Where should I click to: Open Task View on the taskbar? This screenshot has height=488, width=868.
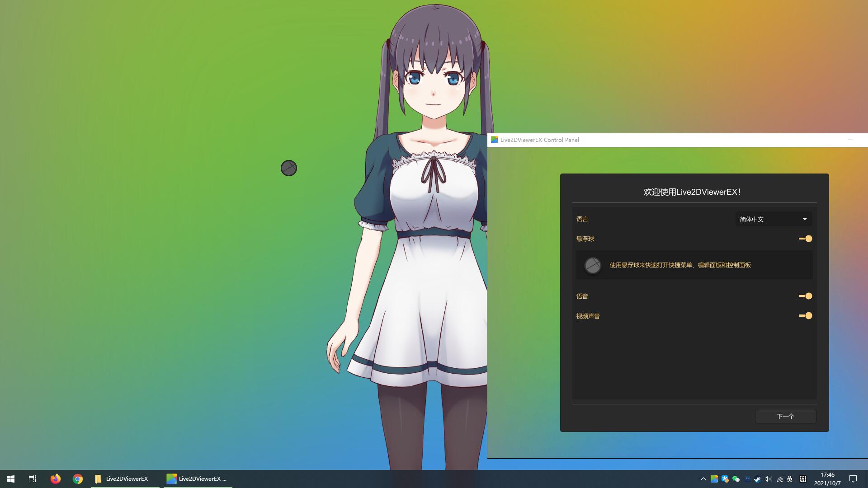point(33,479)
